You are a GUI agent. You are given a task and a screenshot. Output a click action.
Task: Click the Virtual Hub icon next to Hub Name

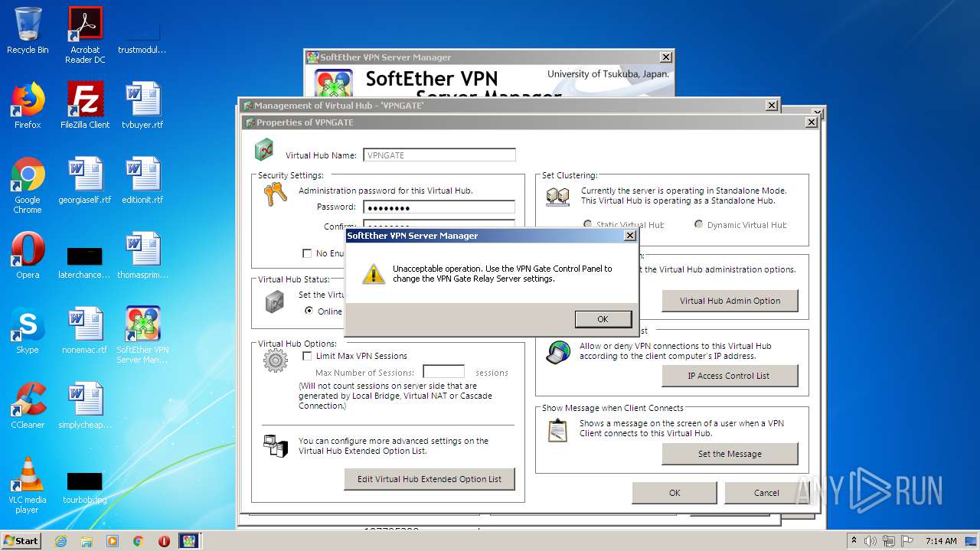click(264, 150)
